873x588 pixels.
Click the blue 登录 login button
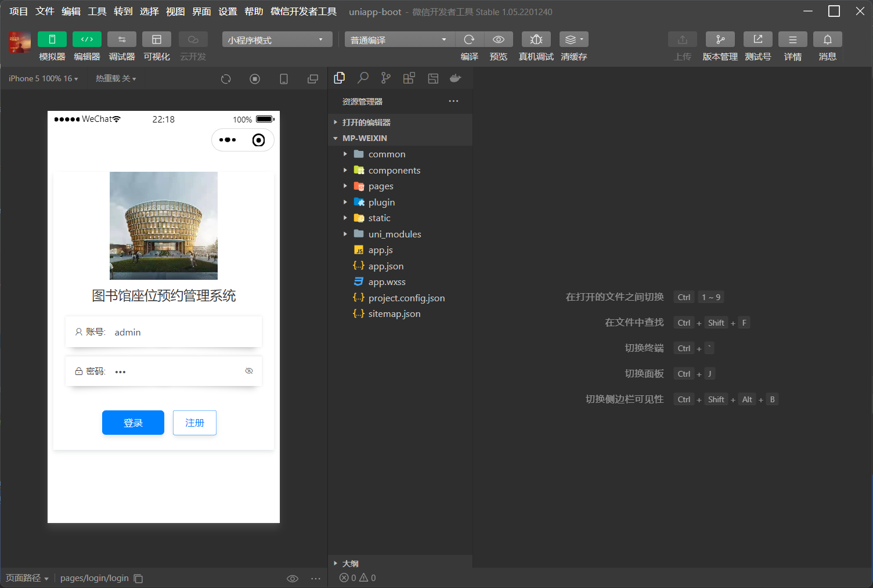[x=133, y=423]
